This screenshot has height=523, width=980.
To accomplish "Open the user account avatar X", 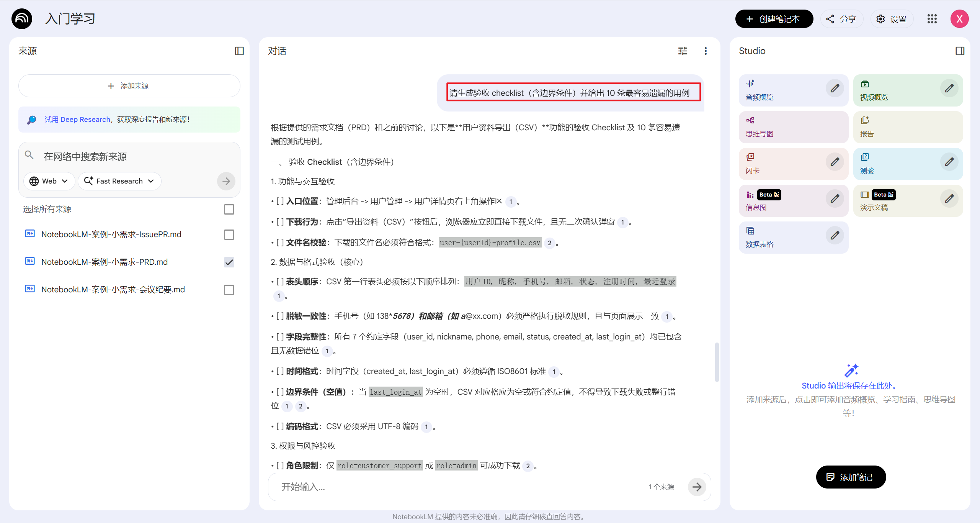I will coord(959,19).
